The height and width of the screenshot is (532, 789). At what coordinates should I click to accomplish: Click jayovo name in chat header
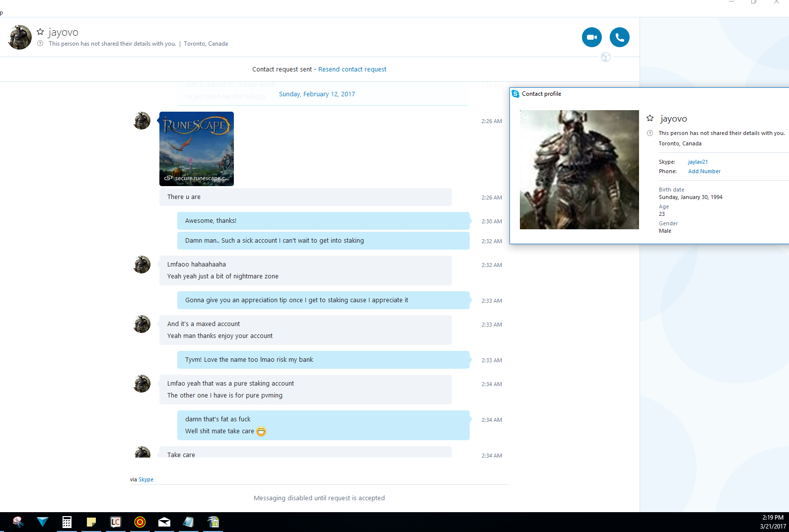pos(64,32)
